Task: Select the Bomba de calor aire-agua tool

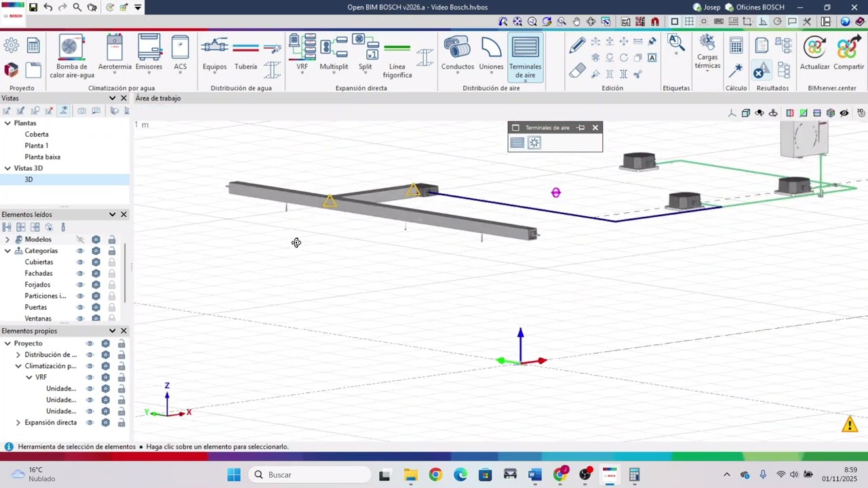Action: point(71,57)
